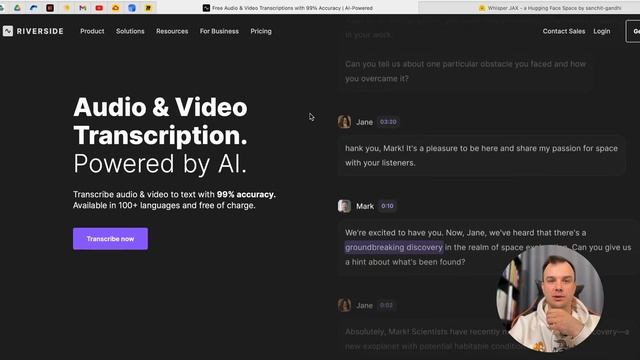
Task: Click the heading 'Audio & Video Transcription.'
Action: (x=160, y=121)
